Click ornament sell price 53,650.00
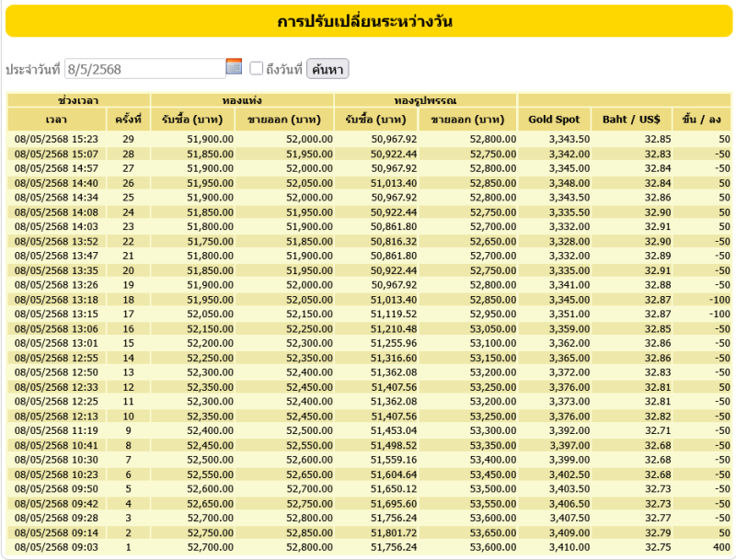The width and height of the screenshot is (736, 560). pyautogui.click(x=493, y=532)
